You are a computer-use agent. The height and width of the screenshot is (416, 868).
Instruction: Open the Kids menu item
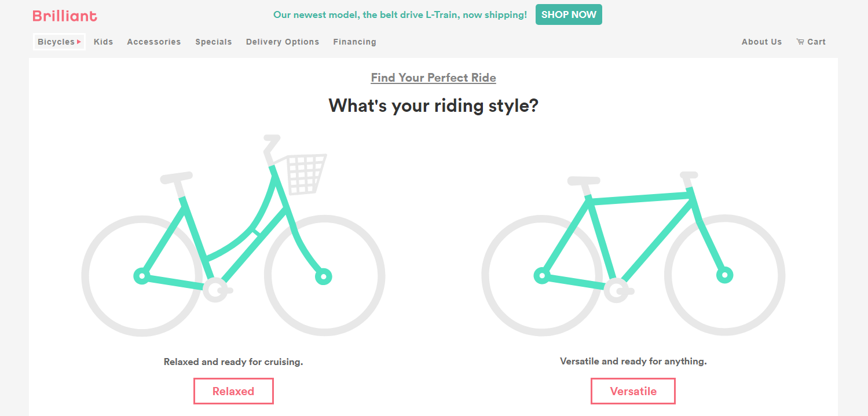pos(103,42)
